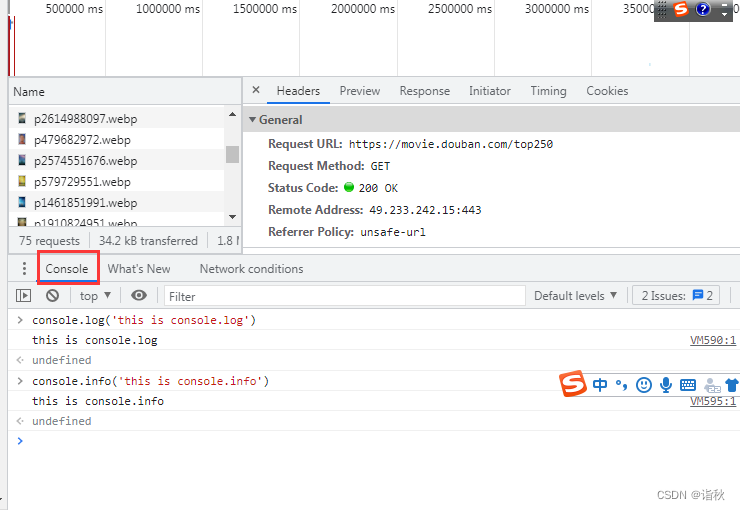Click image icon of p479682972.webp
The width and height of the screenshot is (740, 510).
click(x=22, y=139)
